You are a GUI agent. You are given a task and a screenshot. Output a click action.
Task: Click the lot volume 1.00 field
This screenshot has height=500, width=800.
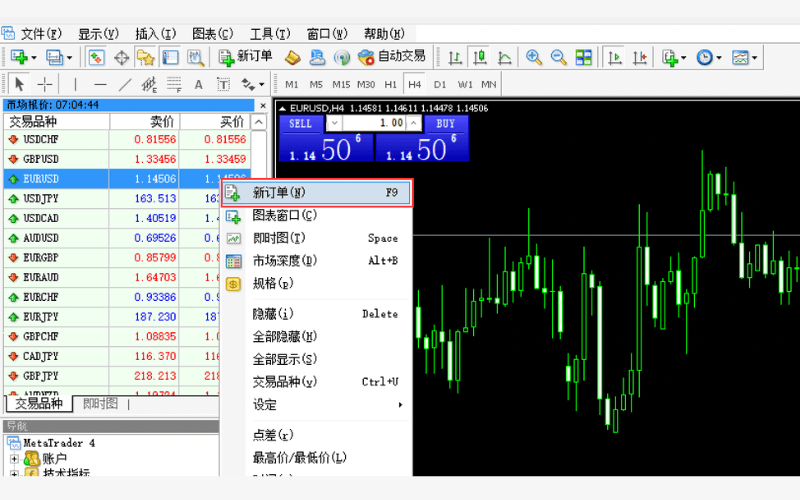coord(374,123)
